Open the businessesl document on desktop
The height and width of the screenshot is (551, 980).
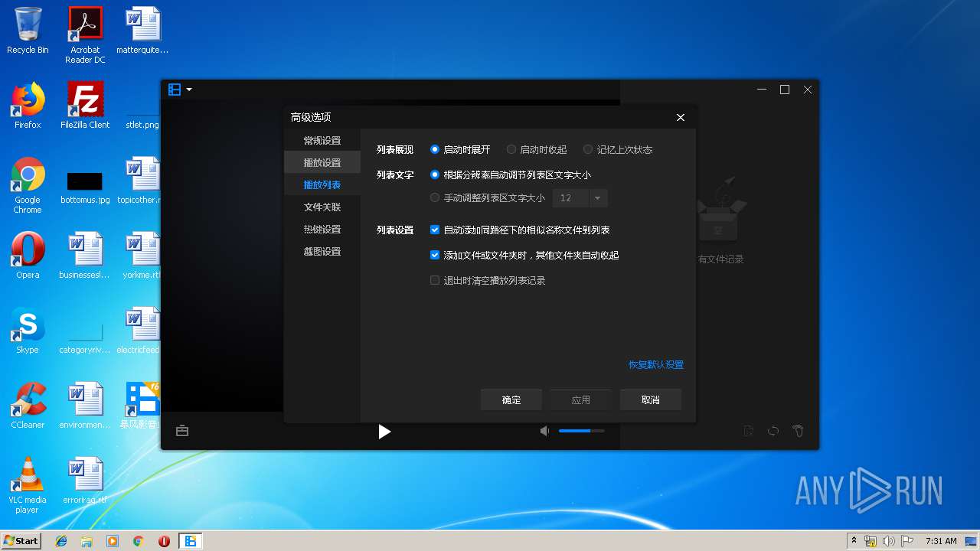tap(85, 256)
